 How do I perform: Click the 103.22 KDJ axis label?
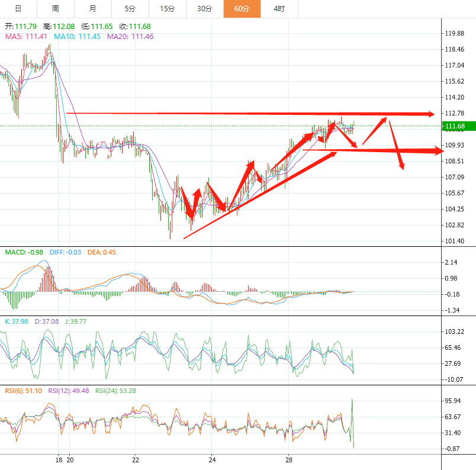455,331
